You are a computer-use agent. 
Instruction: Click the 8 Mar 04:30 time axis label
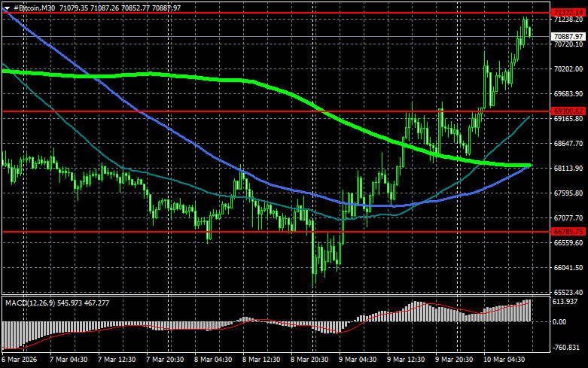point(213,360)
